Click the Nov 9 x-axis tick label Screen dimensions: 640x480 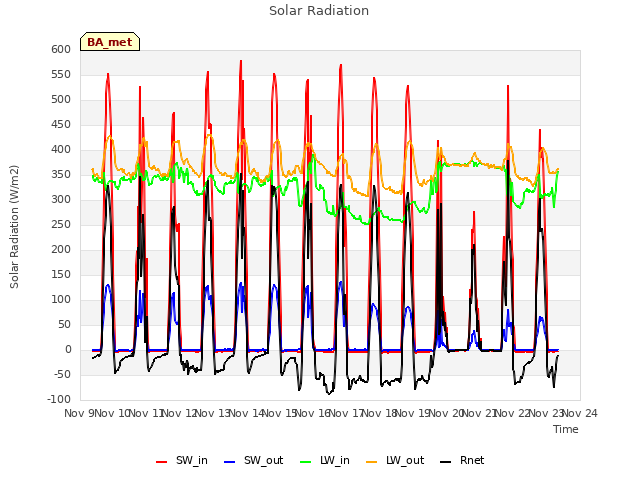click(79, 413)
